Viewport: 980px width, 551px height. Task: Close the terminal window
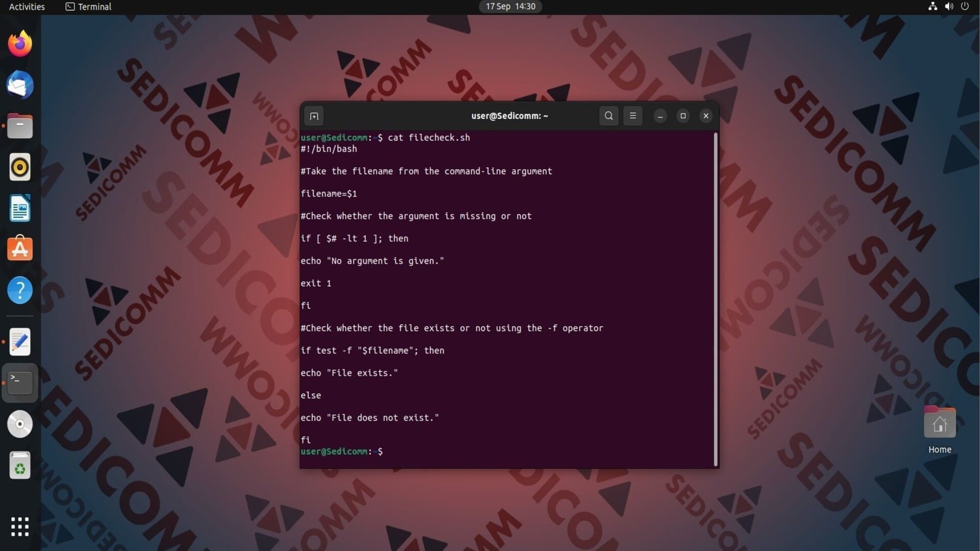pyautogui.click(x=706, y=116)
